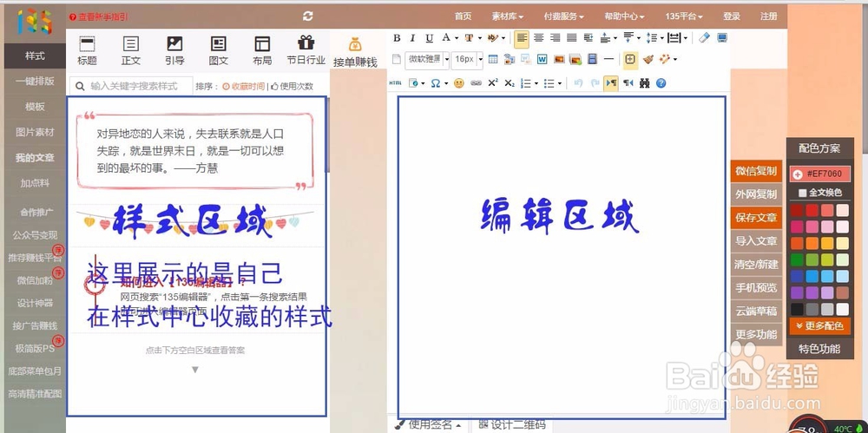
Task: Toggle the highlighted select-section plus-box button
Action: [x=630, y=59]
